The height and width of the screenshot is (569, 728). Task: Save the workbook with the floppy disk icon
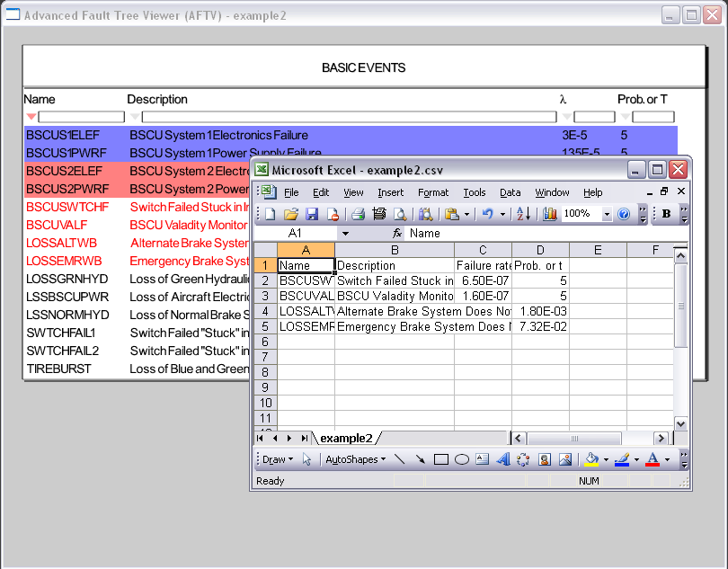(x=312, y=214)
